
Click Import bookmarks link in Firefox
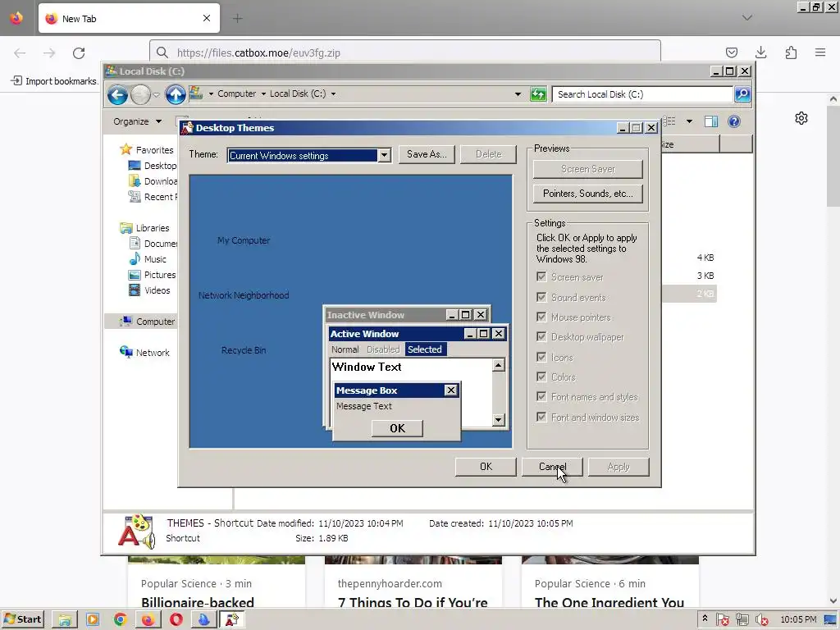(x=54, y=81)
